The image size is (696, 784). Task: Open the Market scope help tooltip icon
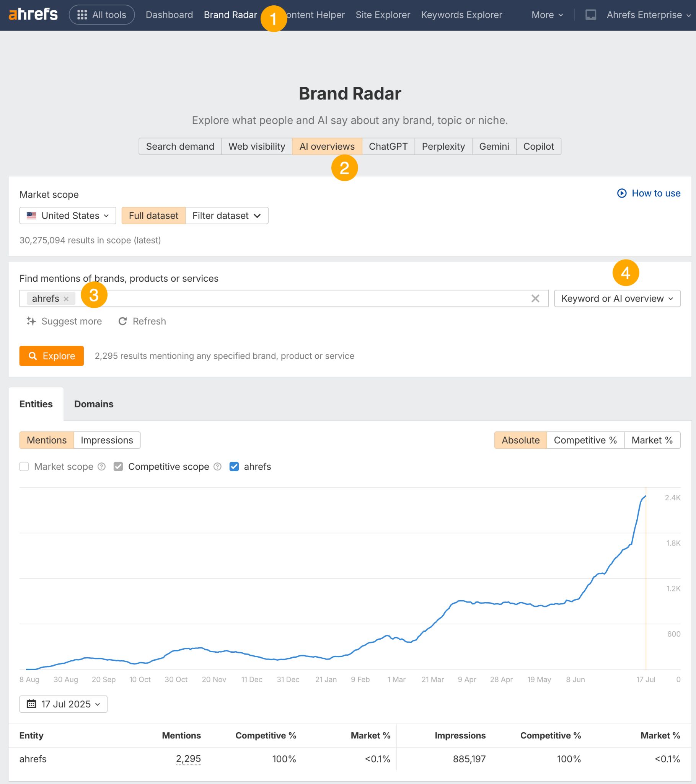click(x=101, y=466)
